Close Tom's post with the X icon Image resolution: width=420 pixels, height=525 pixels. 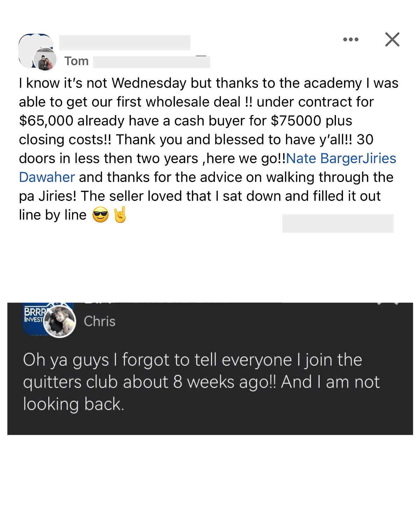[x=392, y=40]
